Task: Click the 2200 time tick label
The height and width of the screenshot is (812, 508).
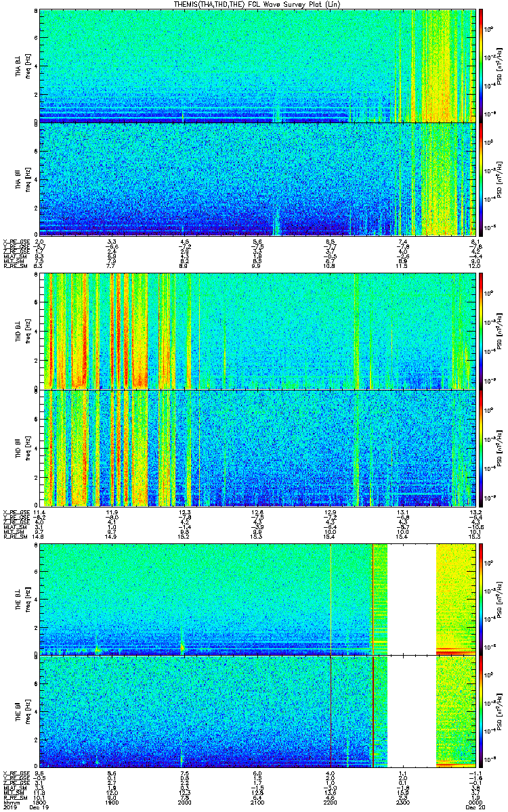Action: click(x=331, y=803)
